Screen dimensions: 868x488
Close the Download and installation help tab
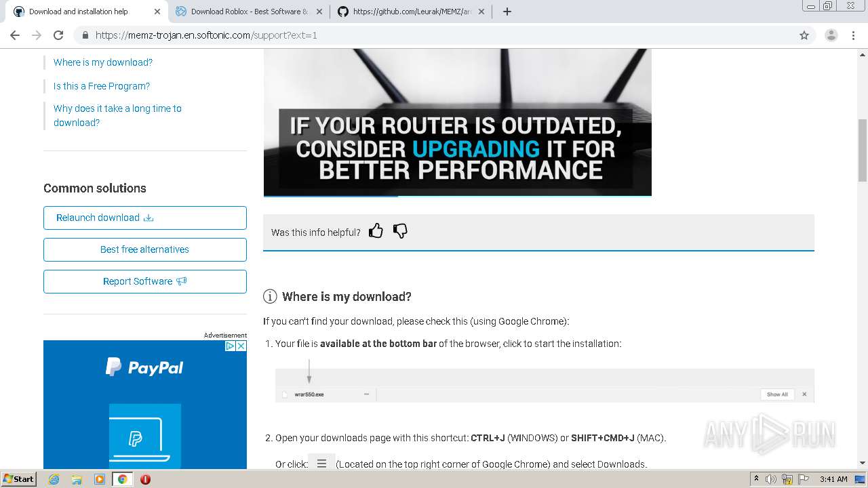click(x=157, y=12)
